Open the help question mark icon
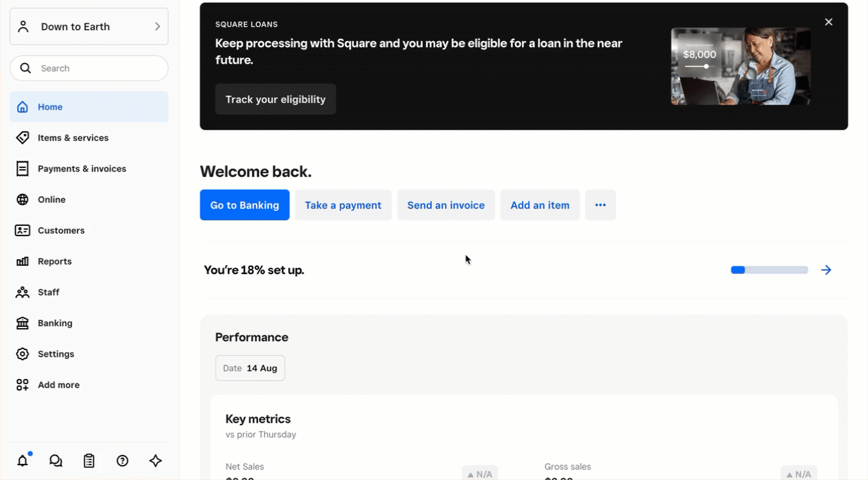The height and width of the screenshot is (480, 868). (x=122, y=461)
